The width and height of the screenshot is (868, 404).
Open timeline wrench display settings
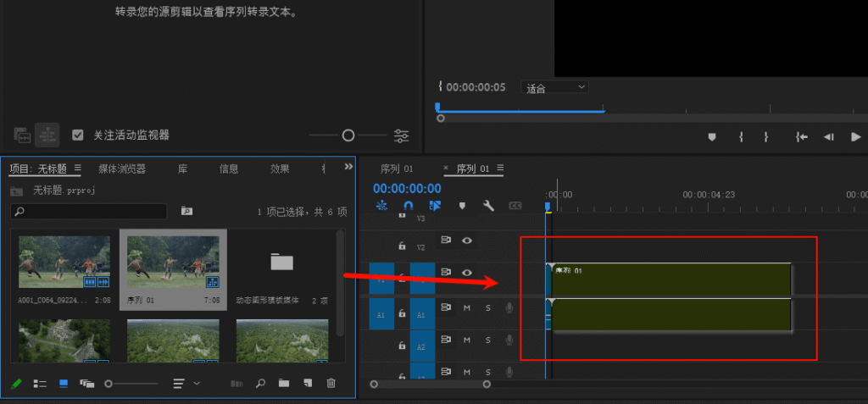tap(488, 206)
